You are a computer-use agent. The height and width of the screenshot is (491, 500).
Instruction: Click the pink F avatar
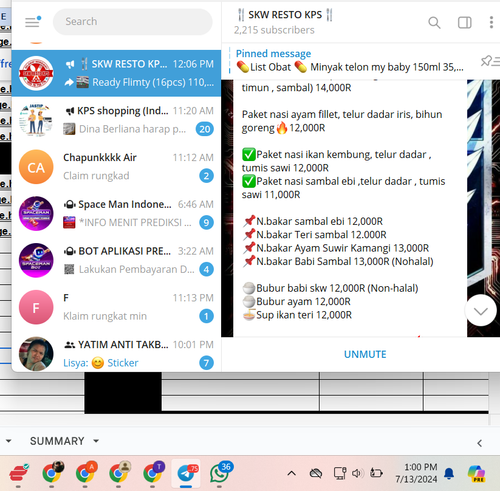coord(36,307)
